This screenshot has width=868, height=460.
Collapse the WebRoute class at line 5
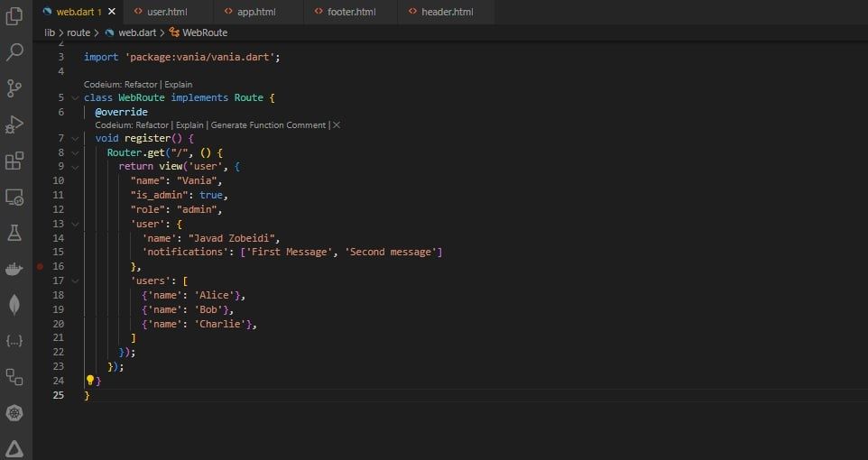(x=75, y=98)
